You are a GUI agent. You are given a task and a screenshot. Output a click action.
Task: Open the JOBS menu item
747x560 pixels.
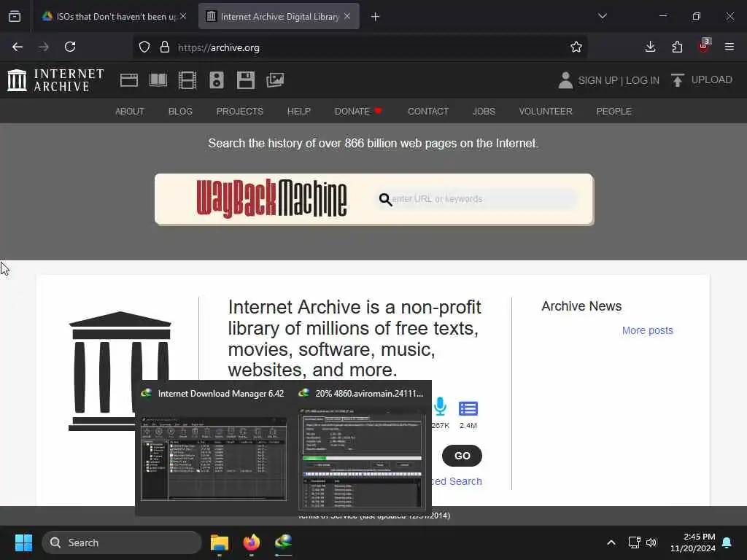[484, 112]
